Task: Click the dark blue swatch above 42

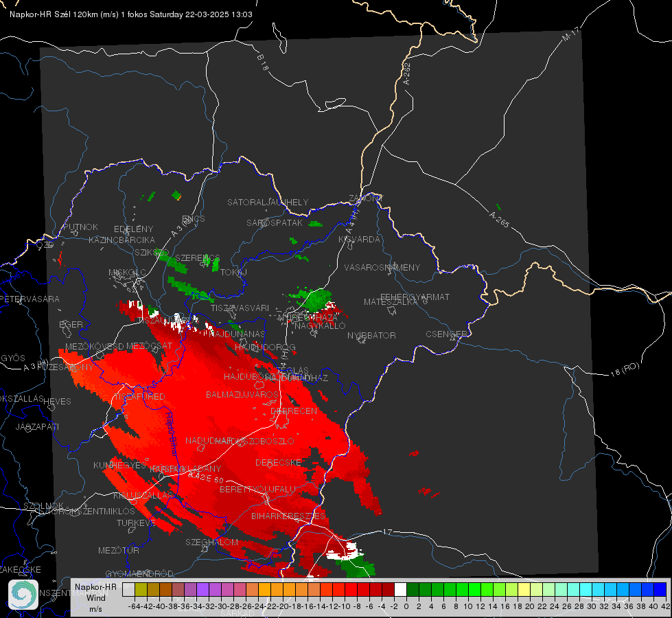Action: (x=660, y=589)
